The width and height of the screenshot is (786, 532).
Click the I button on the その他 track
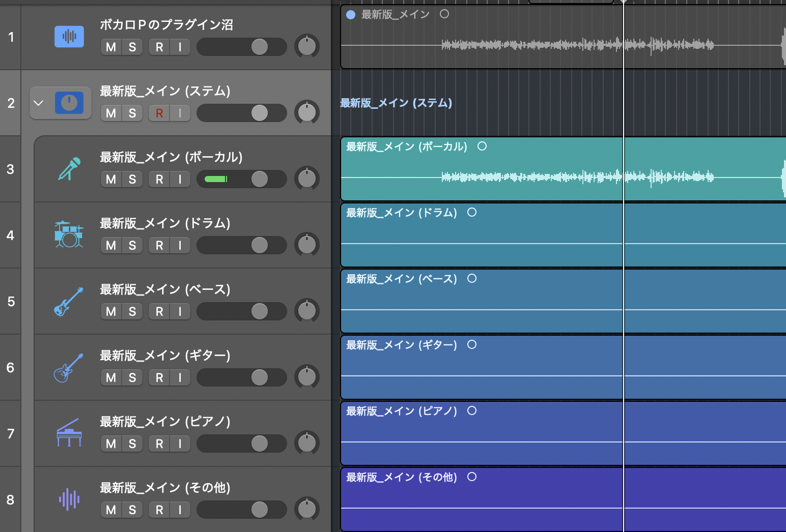(180, 510)
